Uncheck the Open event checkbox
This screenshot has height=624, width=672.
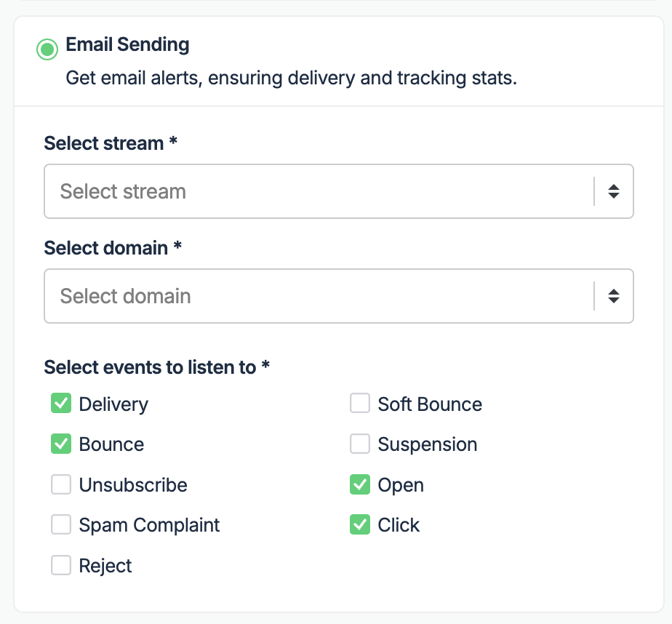(x=360, y=484)
